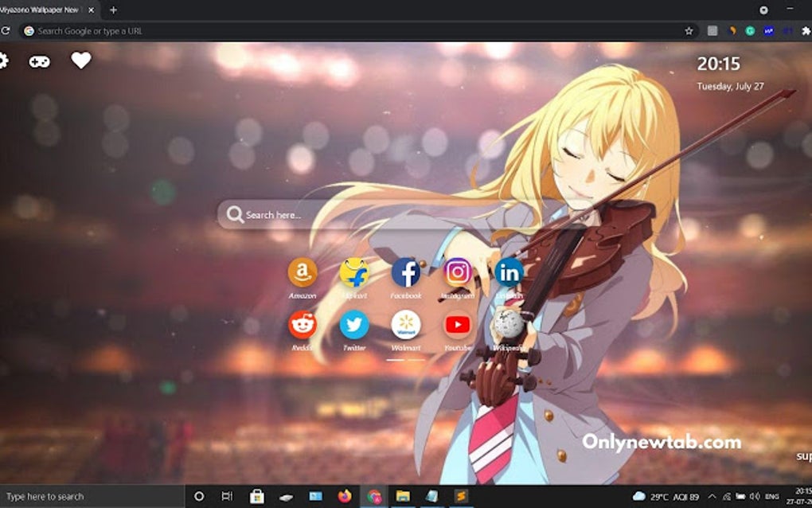Viewport: 812px width, 508px height.
Task: Click the Tuesday, July 27 date
Action: pyautogui.click(x=730, y=86)
